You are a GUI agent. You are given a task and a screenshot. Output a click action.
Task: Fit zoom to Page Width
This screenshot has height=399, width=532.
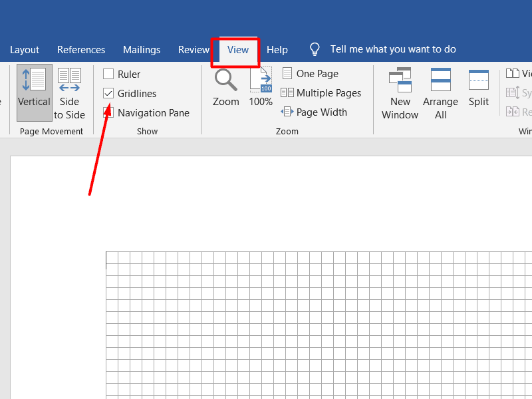point(315,112)
